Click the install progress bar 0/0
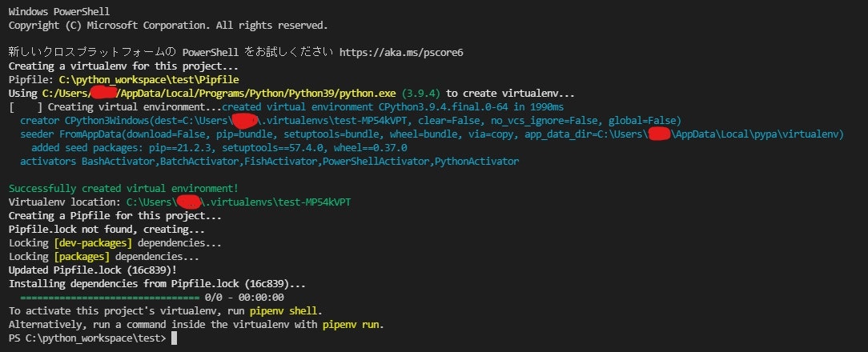 coord(152,298)
